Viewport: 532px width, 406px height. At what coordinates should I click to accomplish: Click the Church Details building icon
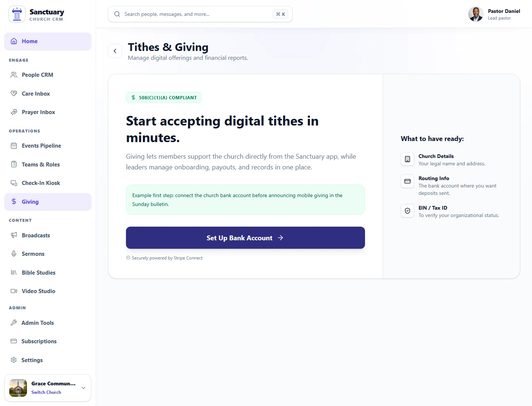[x=407, y=159]
